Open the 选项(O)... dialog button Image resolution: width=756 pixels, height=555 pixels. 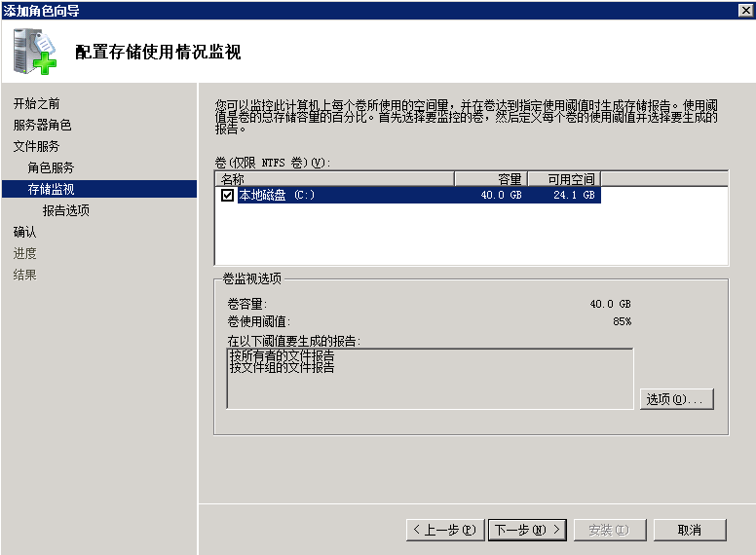pyautogui.click(x=677, y=399)
